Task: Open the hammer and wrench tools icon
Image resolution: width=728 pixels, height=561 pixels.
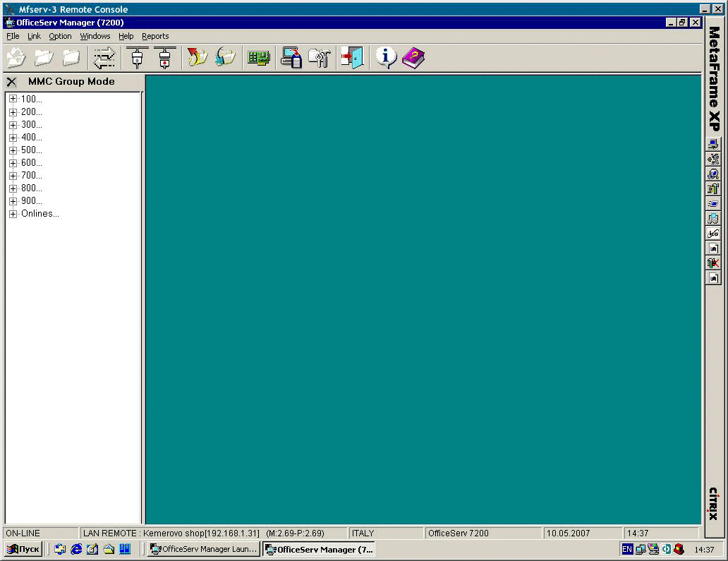Action: pos(320,58)
